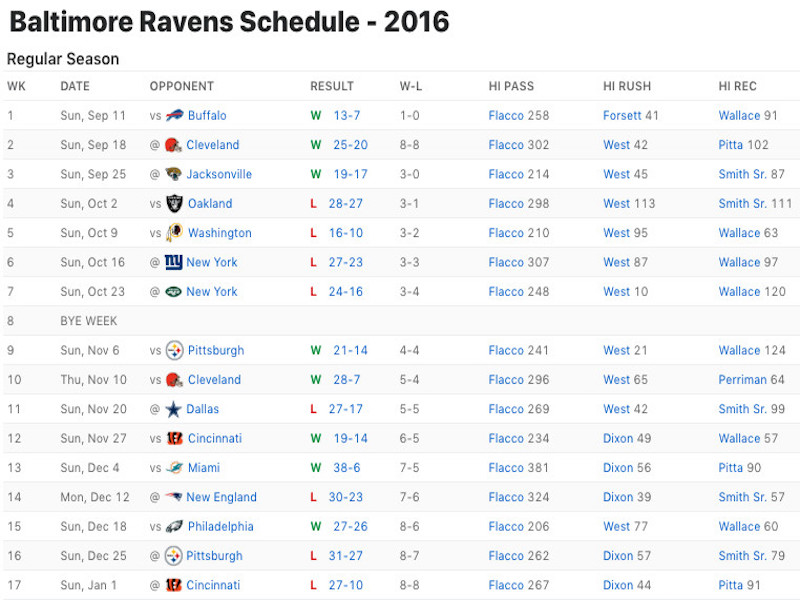Select the Baltimore Ravens Schedule title
This screenshot has width=800, height=600.
pos(230,22)
